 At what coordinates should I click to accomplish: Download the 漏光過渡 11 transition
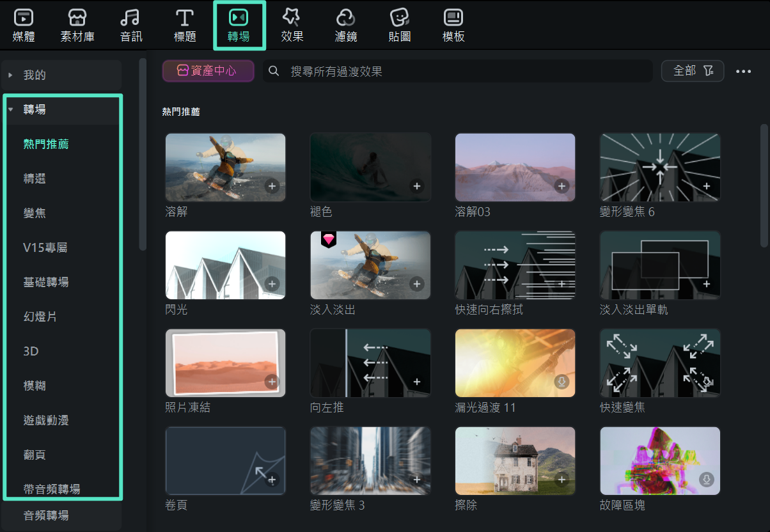[562, 382]
